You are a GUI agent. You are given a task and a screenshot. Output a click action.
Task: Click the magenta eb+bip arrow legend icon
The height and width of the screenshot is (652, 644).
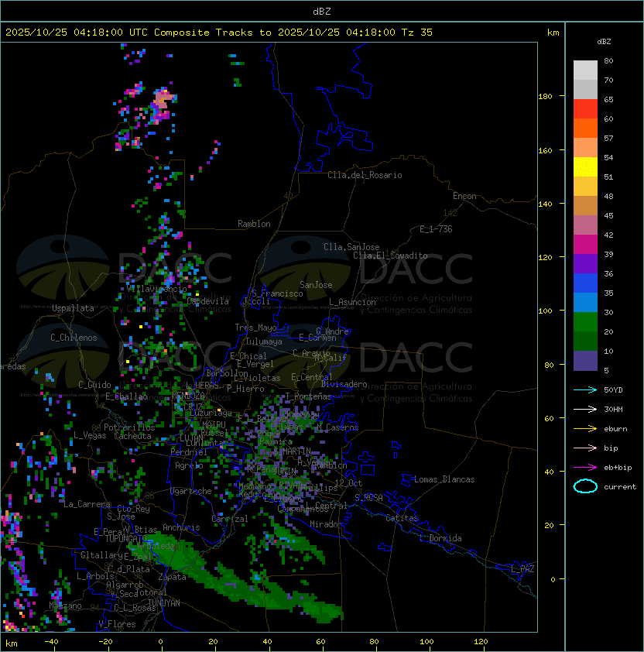pos(585,468)
